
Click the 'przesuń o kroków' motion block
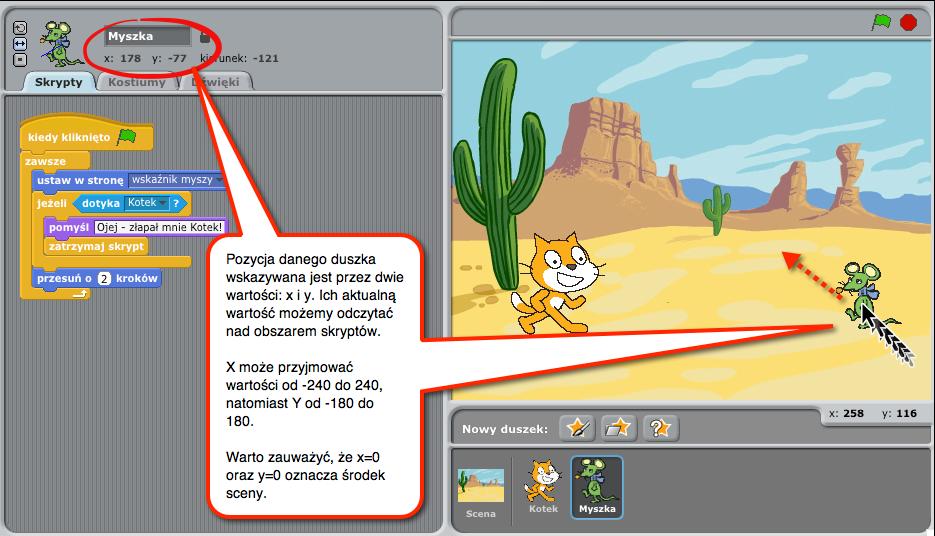coord(97,278)
